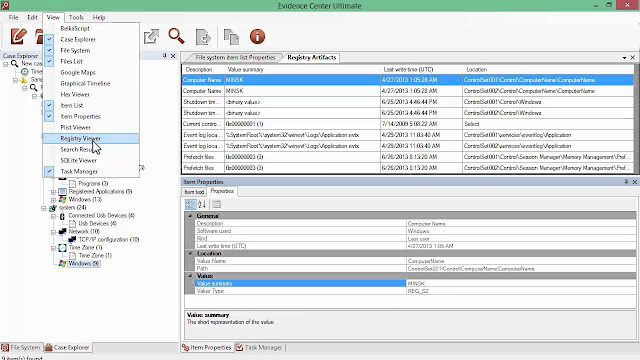Collapse the Location property group
Viewport: 640px width, 360px height.
190,253
